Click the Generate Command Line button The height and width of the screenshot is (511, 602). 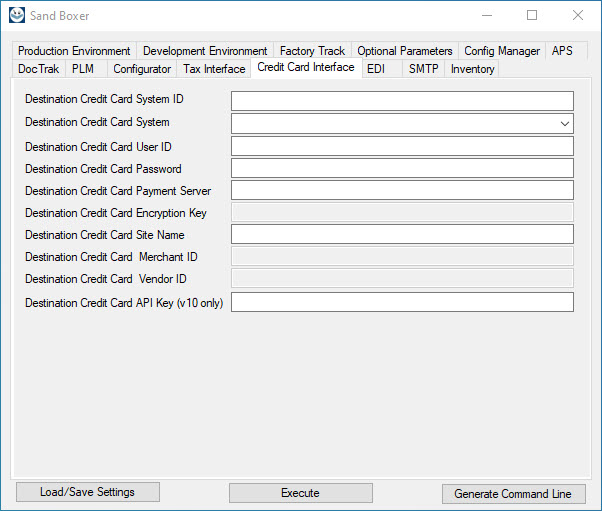513,494
